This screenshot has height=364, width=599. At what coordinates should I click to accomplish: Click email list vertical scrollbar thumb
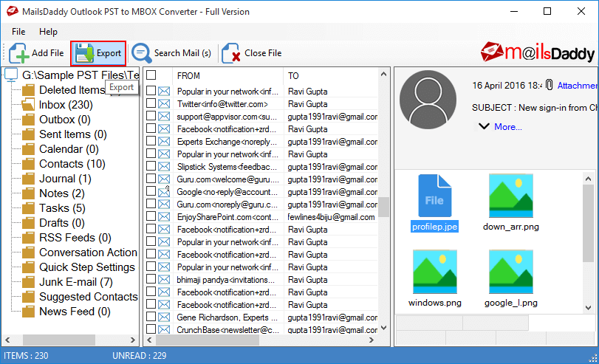384,207
